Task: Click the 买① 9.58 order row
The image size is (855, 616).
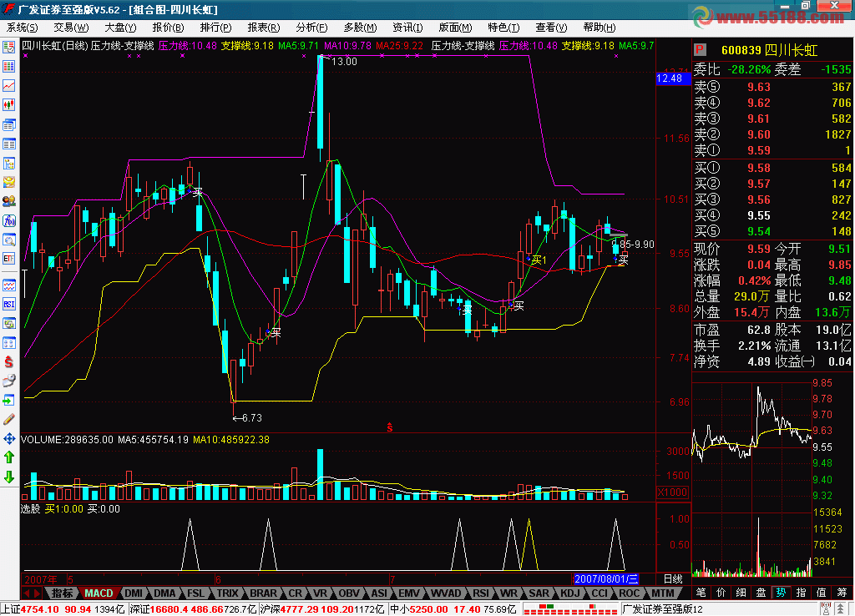Action: pyautogui.click(x=772, y=168)
